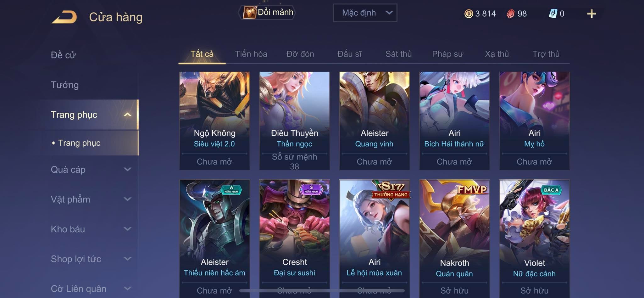Open the Mặc định sort dropdown
Image resolution: width=644 pixels, height=298 pixels.
pyautogui.click(x=365, y=13)
